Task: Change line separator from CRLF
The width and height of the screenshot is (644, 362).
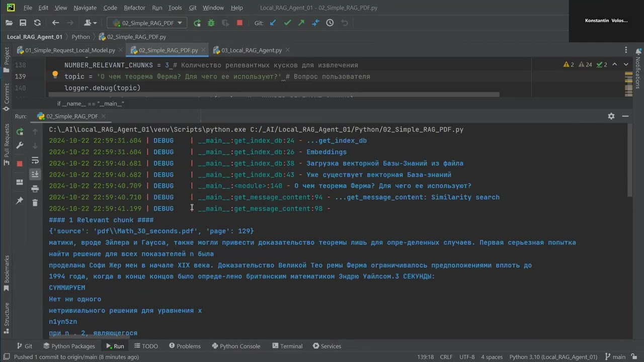Action: [x=446, y=357]
